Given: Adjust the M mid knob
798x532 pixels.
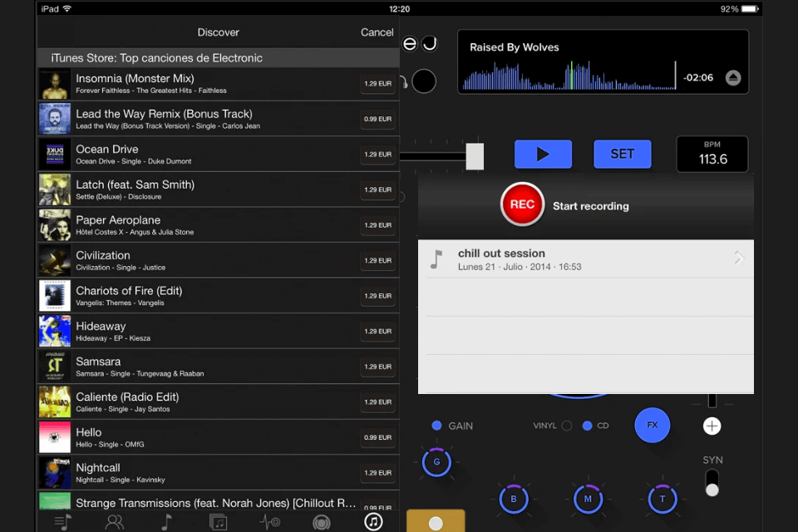Looking at the screenshot, I should point(588,499).
